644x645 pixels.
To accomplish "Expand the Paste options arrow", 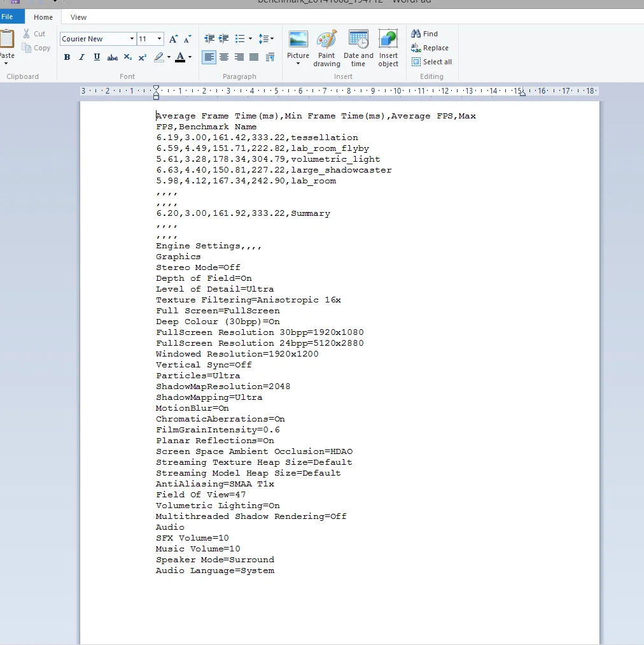I will pyautogui.click(x=6, y=63).
